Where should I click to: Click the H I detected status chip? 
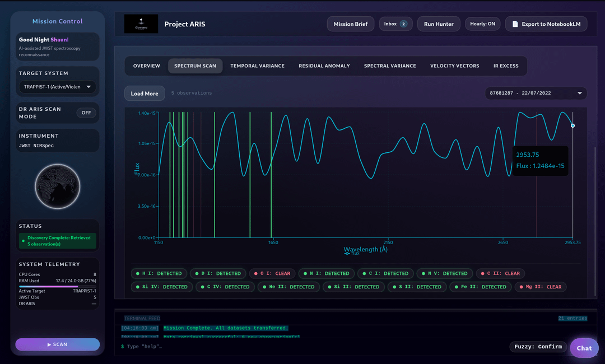pos(159,273)
